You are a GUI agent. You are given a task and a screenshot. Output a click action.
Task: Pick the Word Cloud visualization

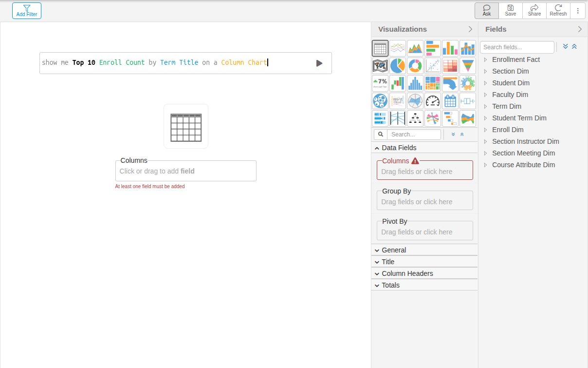[x=398, y=101]
